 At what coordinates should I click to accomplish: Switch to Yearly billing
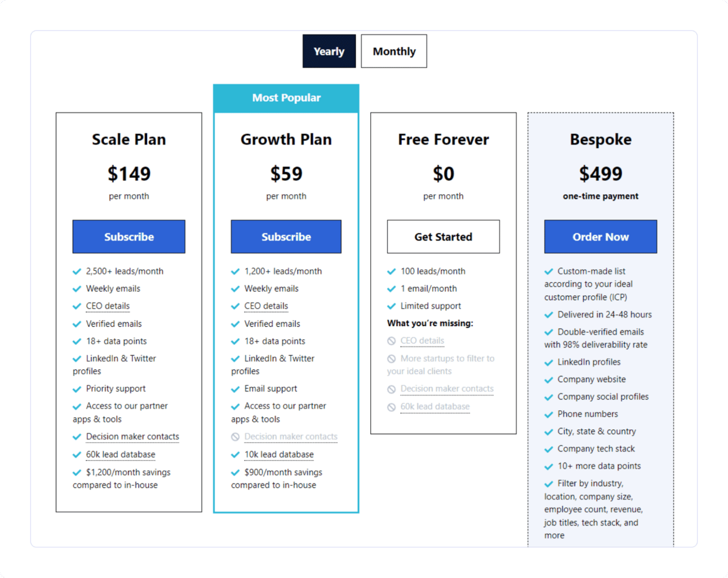329,51
